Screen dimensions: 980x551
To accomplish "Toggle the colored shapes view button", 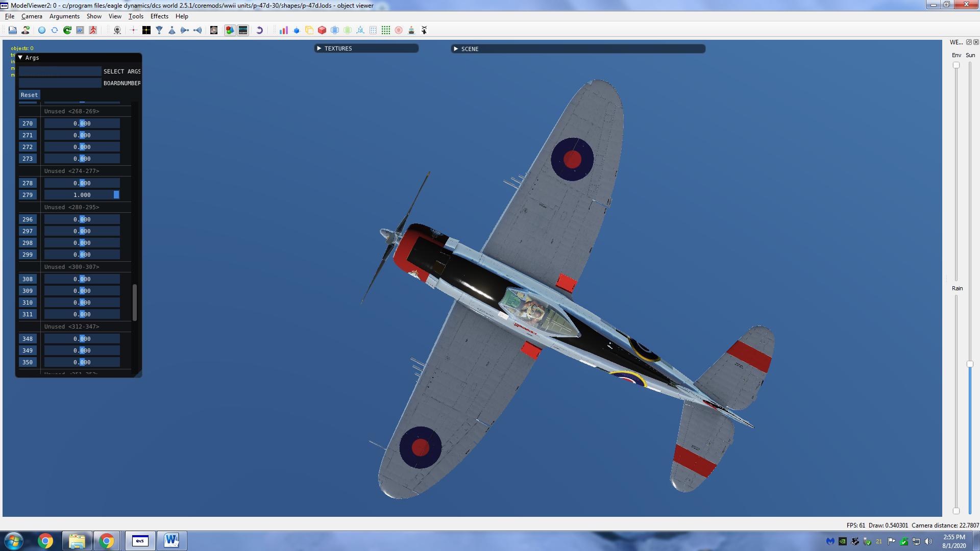I will coord(230,30).
